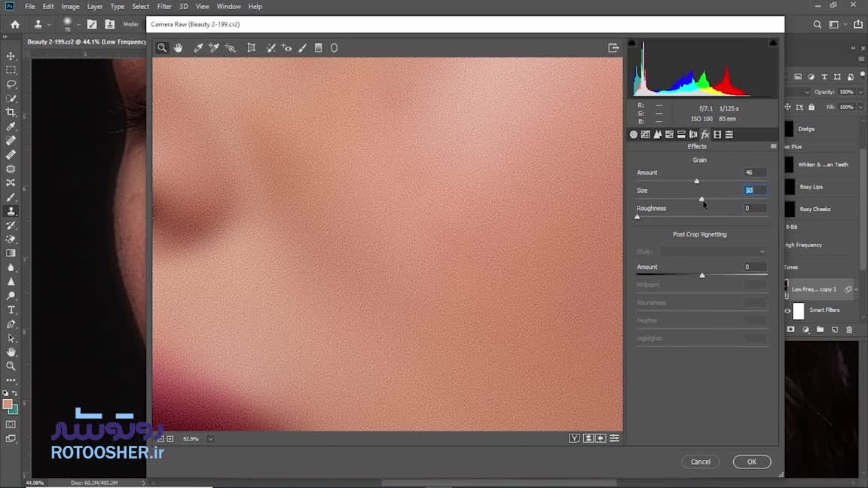Open the Layer menu

pos(94,7)
